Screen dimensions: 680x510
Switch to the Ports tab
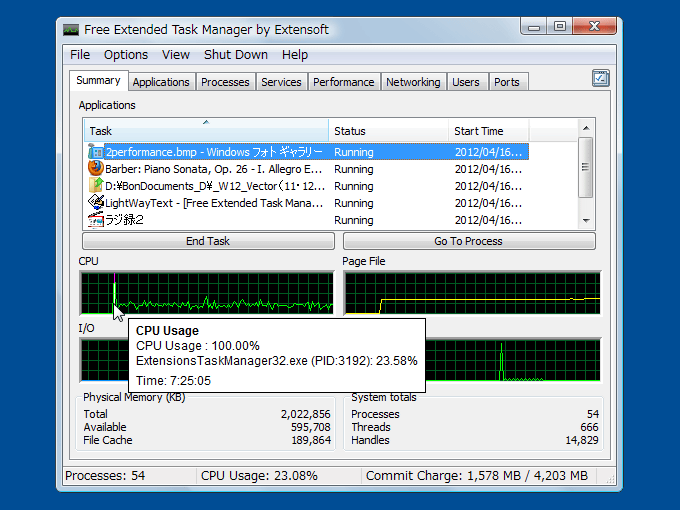[x=507, y=82]
